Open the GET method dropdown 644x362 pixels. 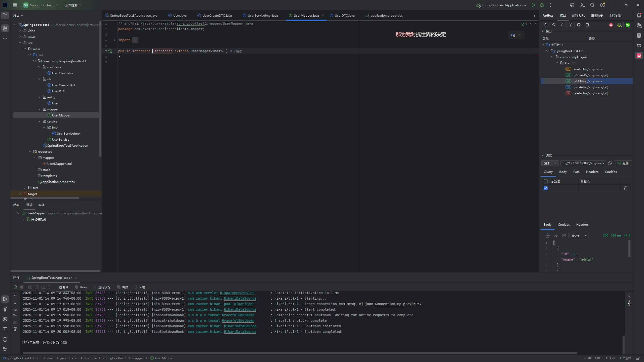point(550,163)
